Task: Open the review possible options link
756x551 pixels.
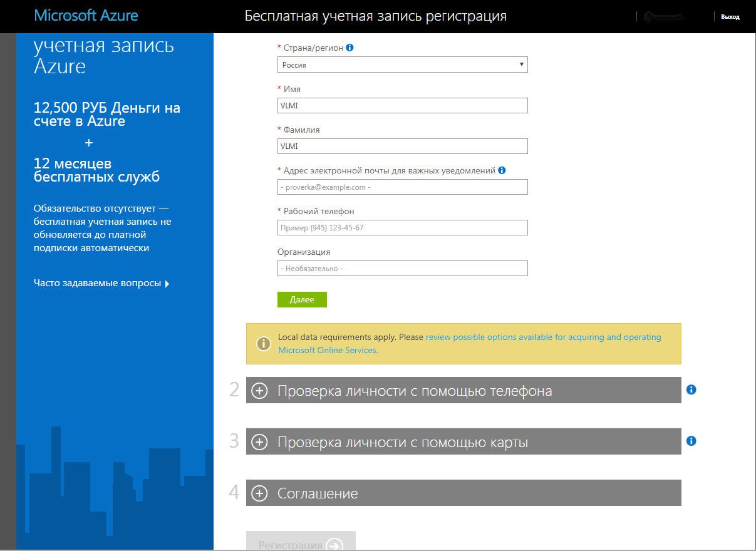Action: point(543,337)
